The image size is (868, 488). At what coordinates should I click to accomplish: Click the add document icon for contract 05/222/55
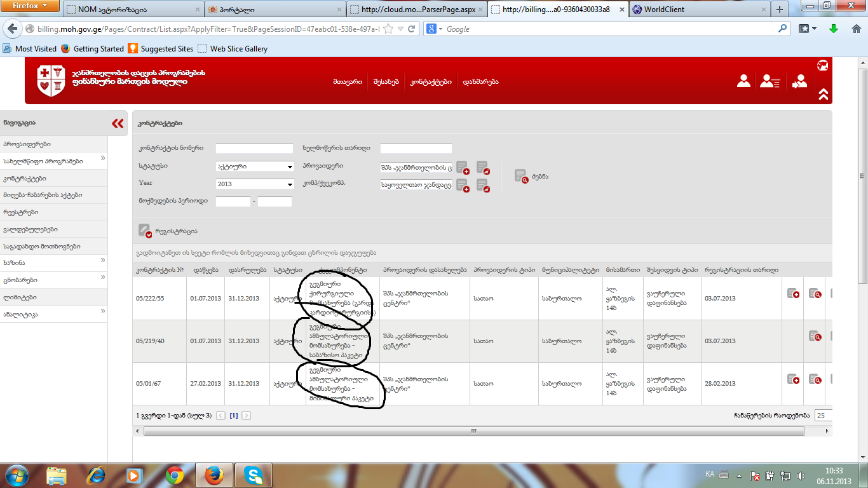tap(794, 293)
